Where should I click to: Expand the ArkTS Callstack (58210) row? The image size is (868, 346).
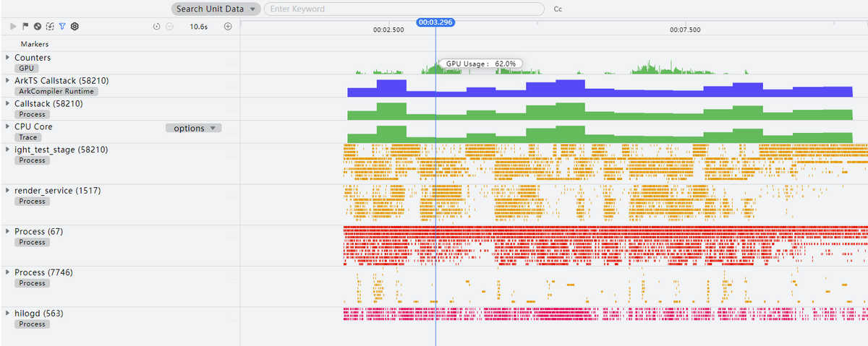7,80
